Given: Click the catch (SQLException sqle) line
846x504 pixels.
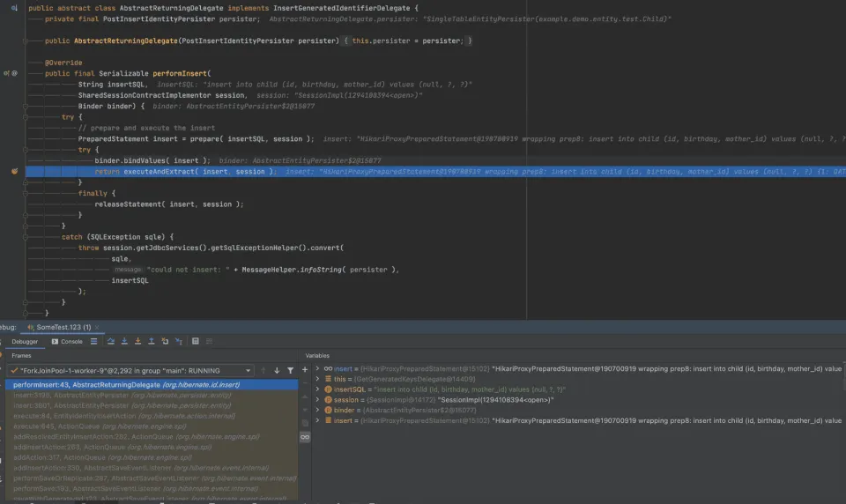Looking at the screenshot, I should click(117, 237).
